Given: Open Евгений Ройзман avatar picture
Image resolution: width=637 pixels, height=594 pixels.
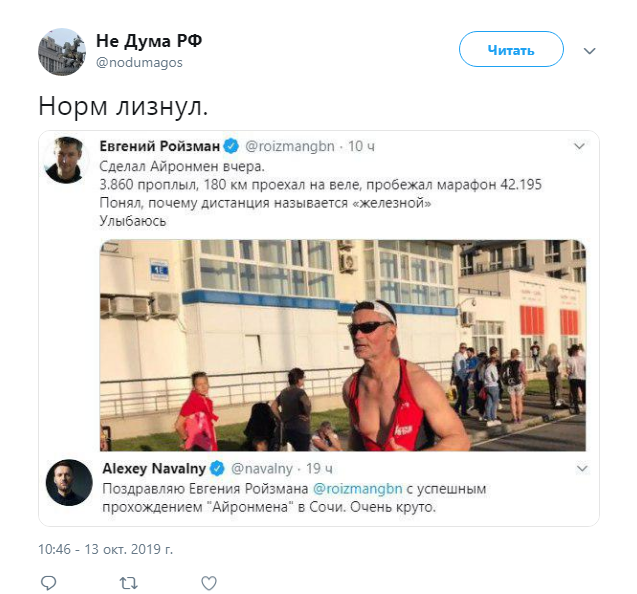Looking at the screenshot, I should (64, 160).
